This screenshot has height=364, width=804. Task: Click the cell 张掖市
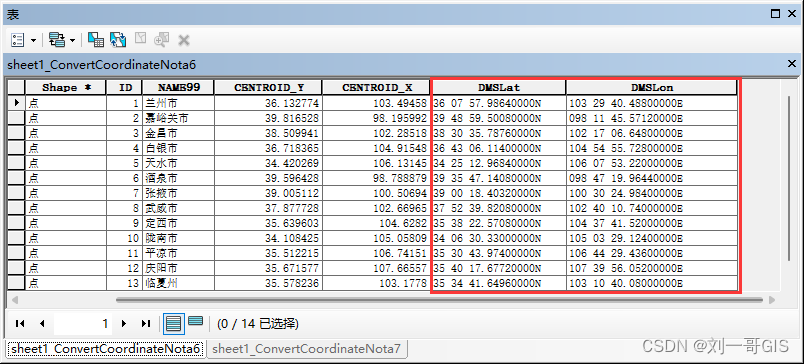(178, 193)
